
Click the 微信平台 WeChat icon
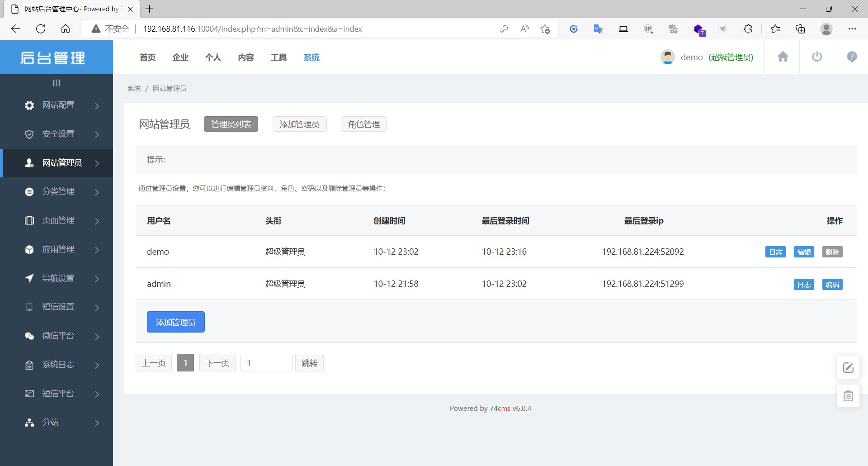pos(29,336)
